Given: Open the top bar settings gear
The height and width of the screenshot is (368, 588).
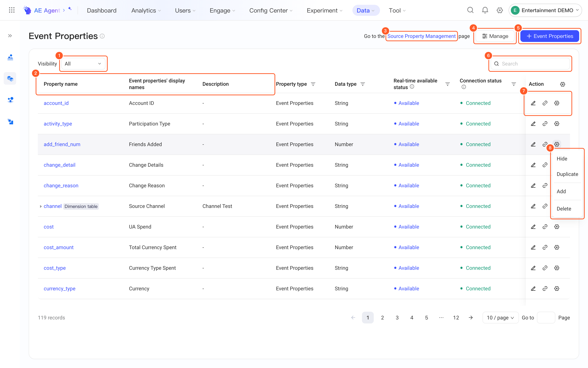Looking at the screenshot, I should click(500, 10).
